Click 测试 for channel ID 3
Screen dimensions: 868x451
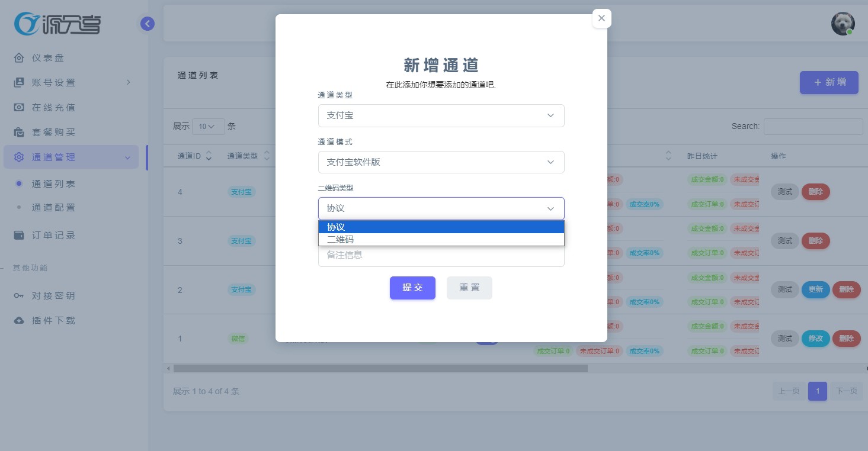coord(785,241)
